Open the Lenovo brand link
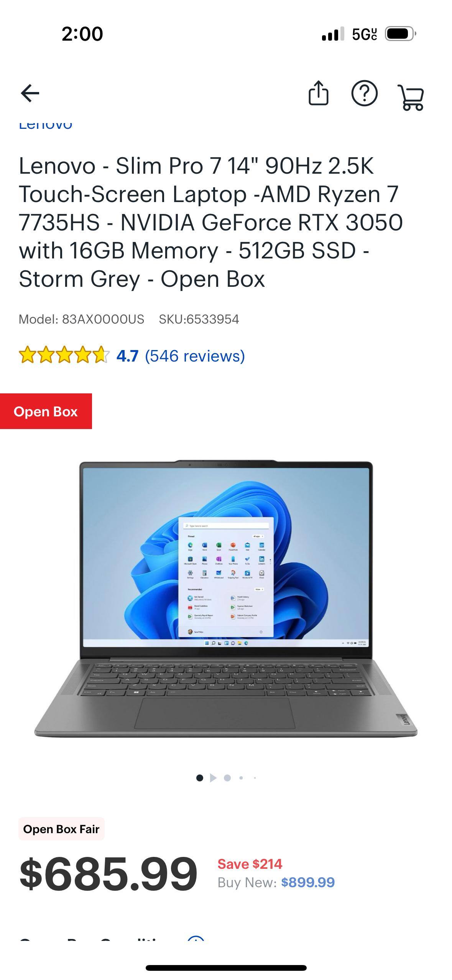 [46, 125]
